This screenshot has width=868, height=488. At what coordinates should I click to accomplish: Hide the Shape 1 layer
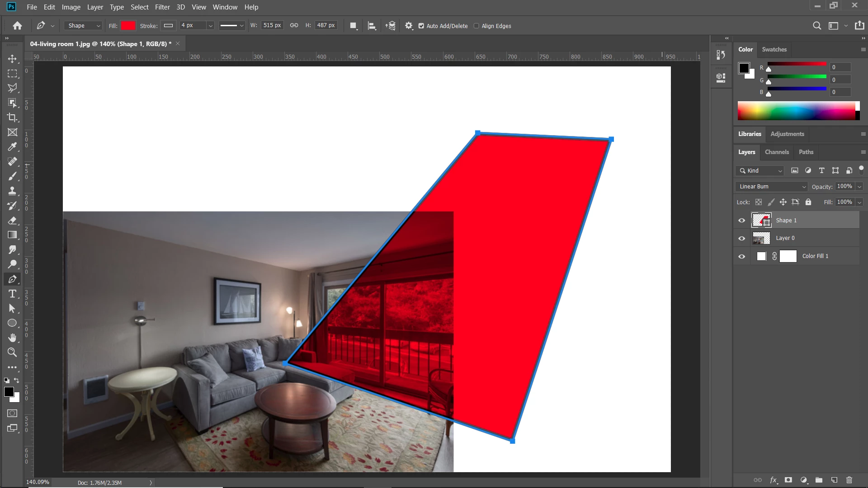(741, 221)
